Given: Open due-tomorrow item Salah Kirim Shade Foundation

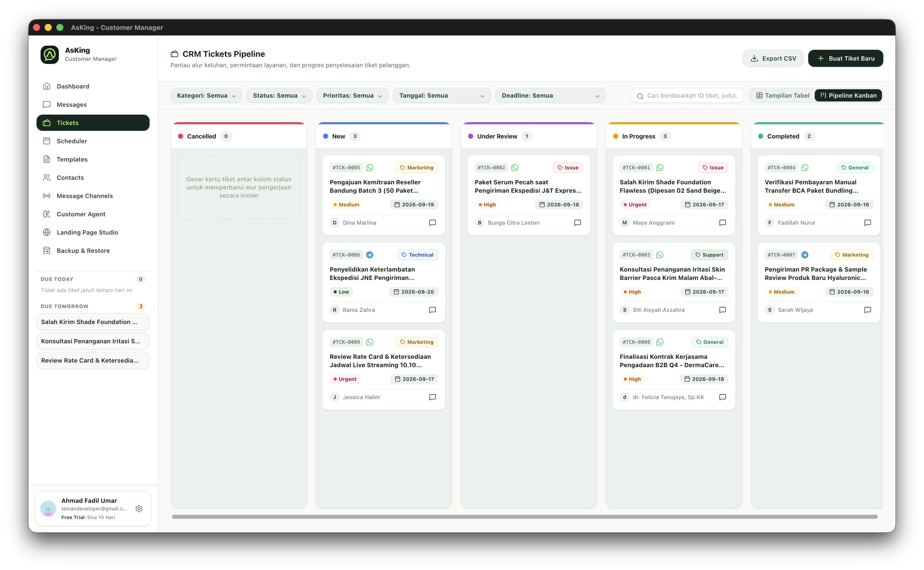Looking at the screenshot, I should point(93,322).
